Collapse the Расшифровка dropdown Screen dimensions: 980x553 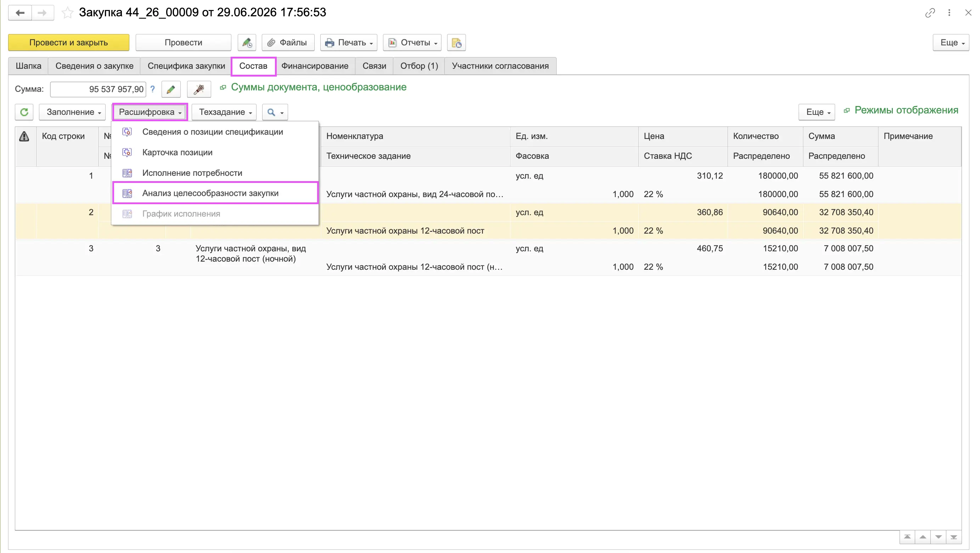click(150, 112)
